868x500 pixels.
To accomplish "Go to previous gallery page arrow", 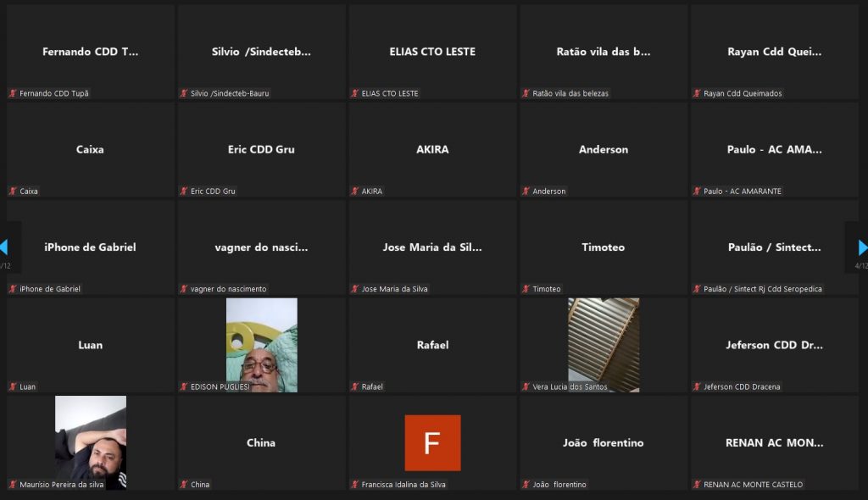I will [x=4, y=247].
